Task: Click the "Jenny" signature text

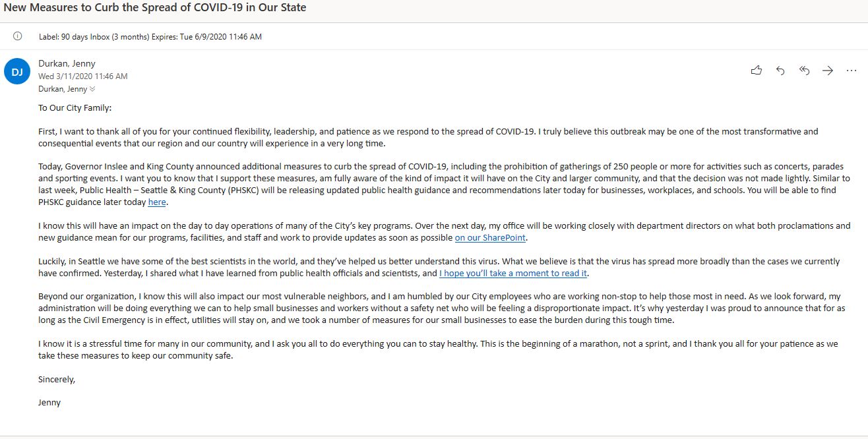Action: 49,402
